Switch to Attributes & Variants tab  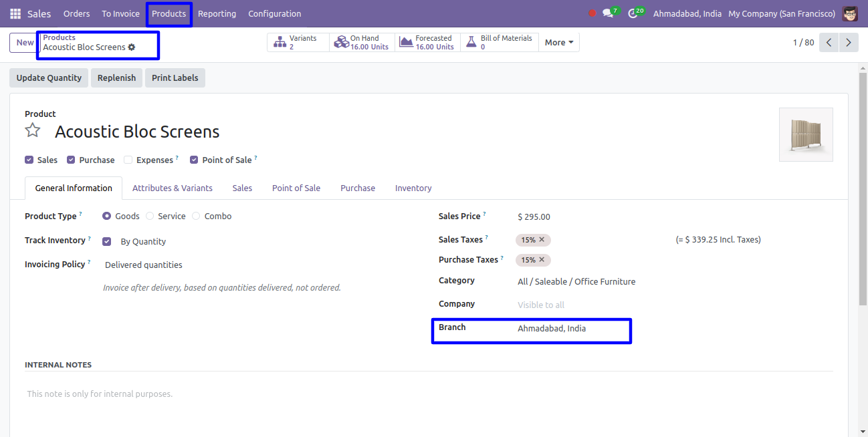click(x=173, y=188)
